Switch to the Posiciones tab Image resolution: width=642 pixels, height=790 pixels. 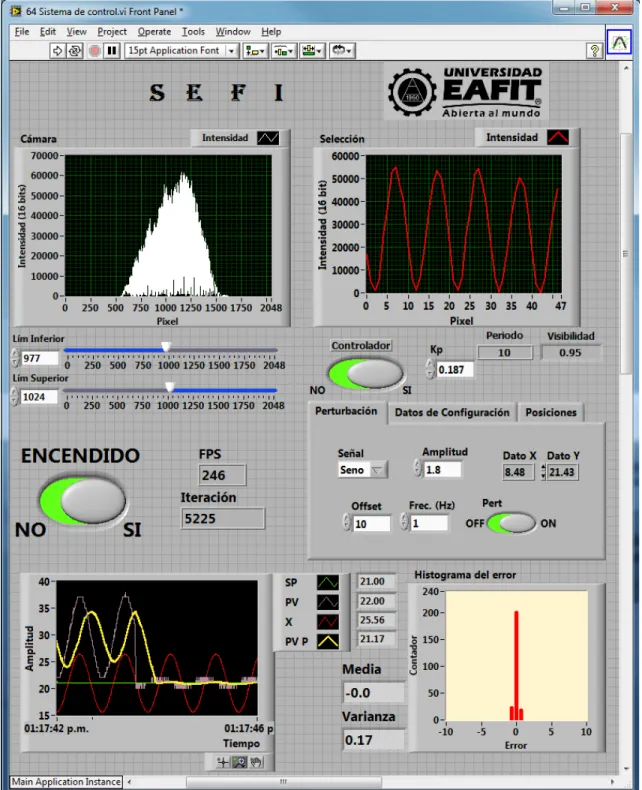(551, 413)
